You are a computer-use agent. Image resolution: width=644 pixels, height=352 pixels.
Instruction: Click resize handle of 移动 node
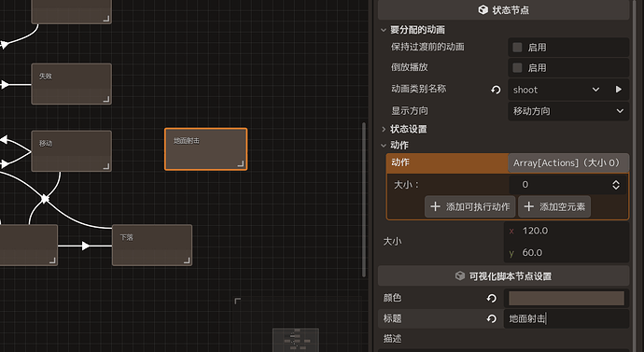click(106, 166)
